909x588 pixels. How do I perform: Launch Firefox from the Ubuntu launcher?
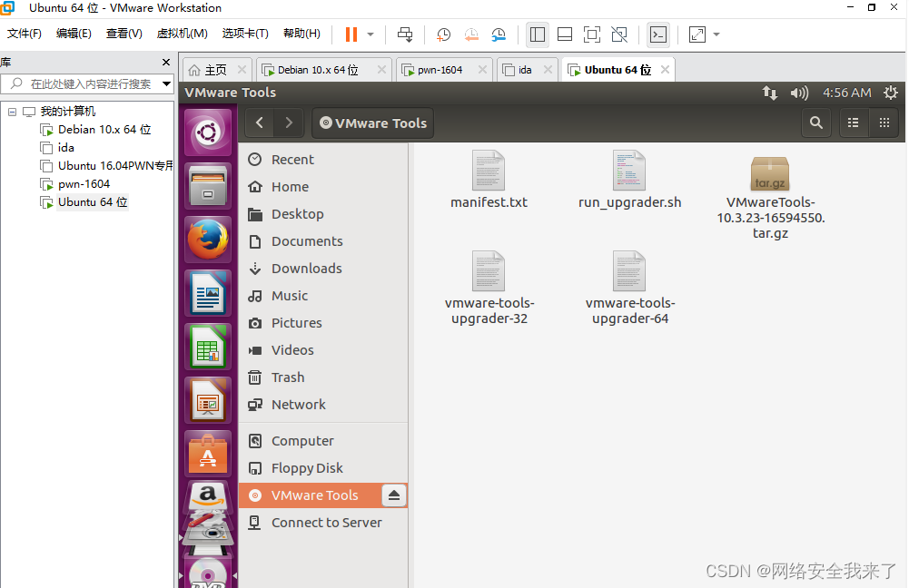207,239
